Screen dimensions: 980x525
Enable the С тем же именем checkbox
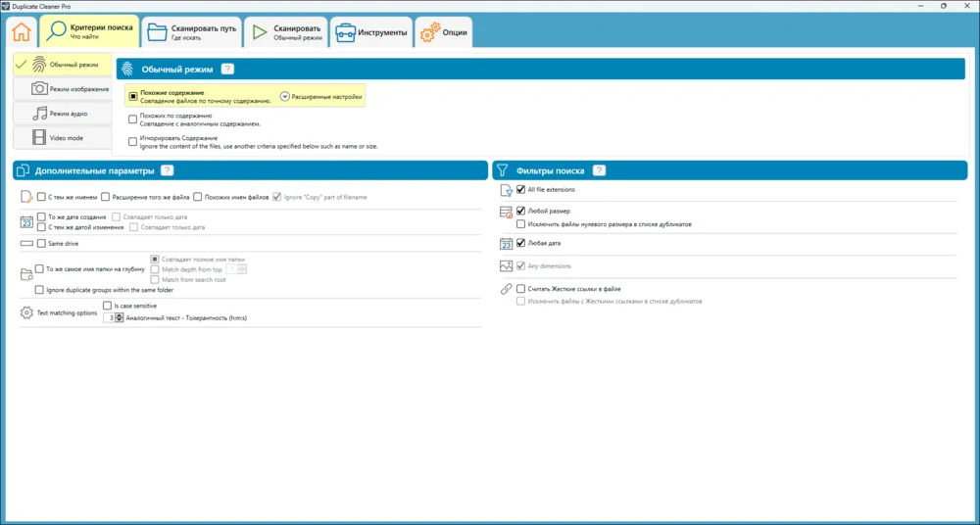point(41,197)
